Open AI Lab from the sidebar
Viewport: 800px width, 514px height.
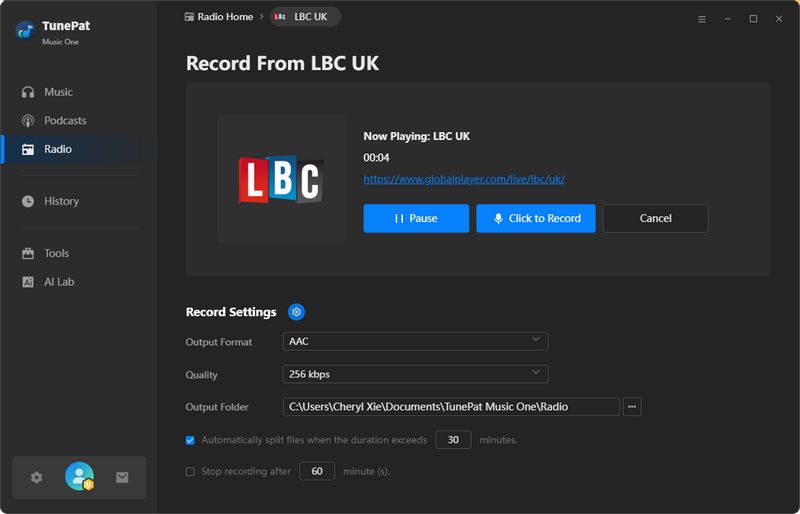59,282
